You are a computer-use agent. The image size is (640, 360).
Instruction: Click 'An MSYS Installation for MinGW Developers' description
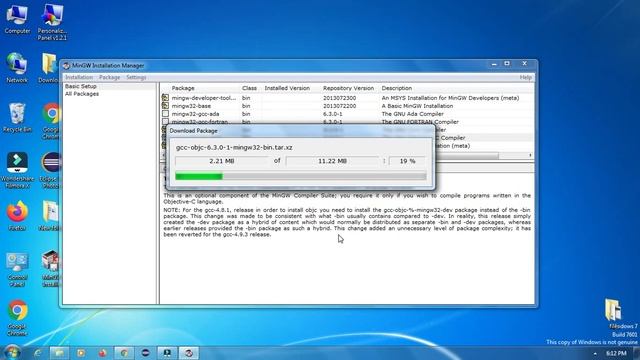pos(450,98)
